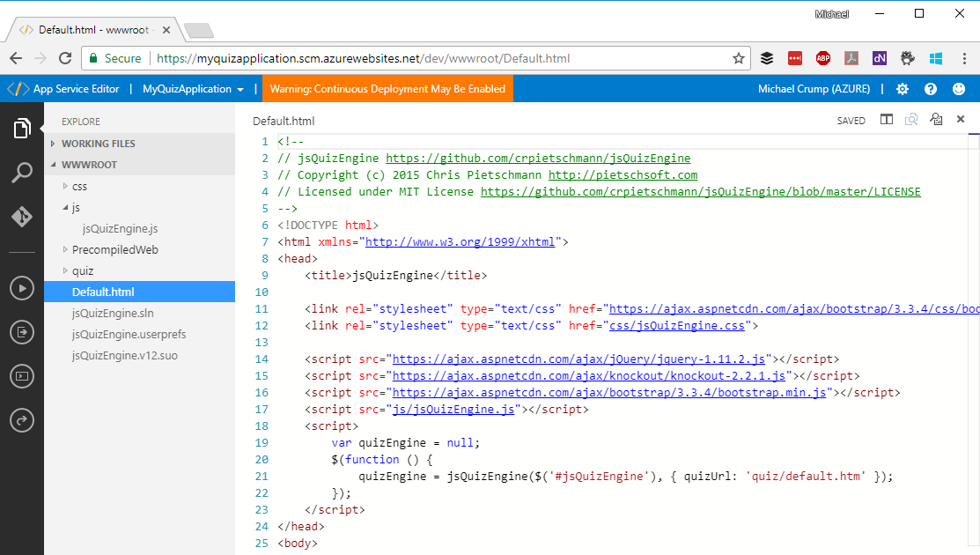Screen dimensions: 980x555
Task: Bookmark page with the star icon
Action: pyautogui.click(x=739, y=58)
